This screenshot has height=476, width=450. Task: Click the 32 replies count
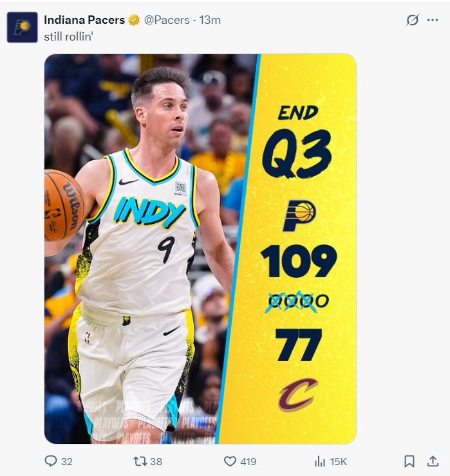67,461
